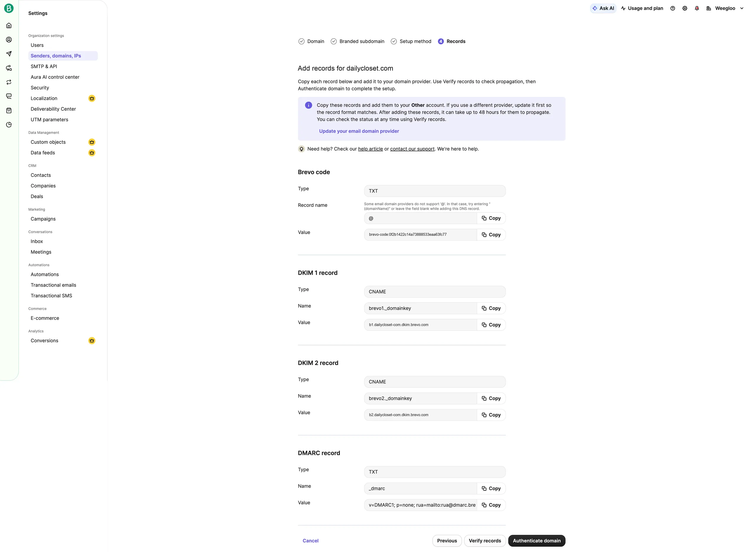Copy the brevo1._domainkey name
Screen dimensions: 756x552
pos(491,309)
